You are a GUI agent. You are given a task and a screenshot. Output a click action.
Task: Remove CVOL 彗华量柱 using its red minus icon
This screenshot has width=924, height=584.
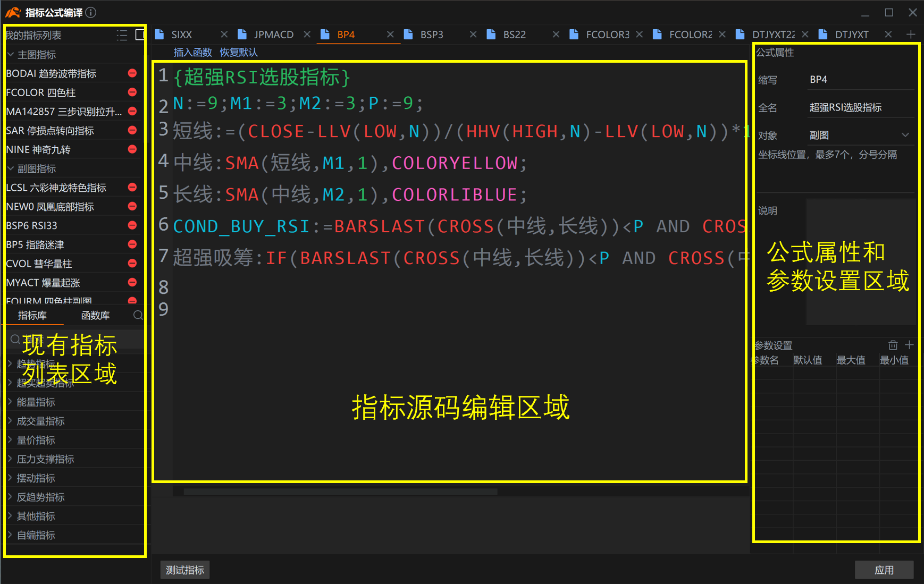(132, 264)
